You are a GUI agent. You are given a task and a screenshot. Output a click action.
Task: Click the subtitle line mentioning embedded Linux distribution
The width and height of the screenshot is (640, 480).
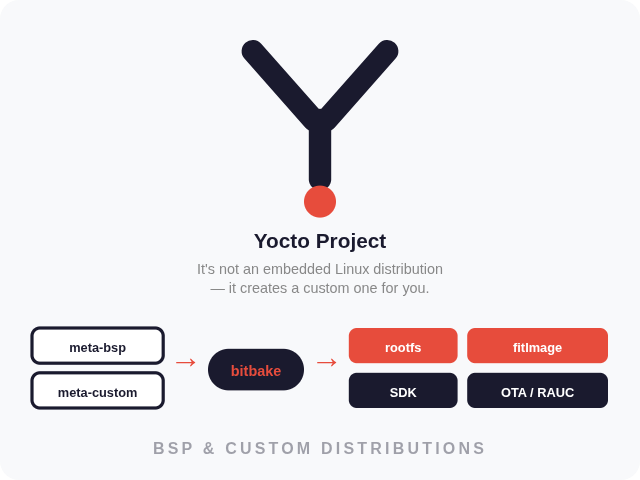[x=320, y=269]
